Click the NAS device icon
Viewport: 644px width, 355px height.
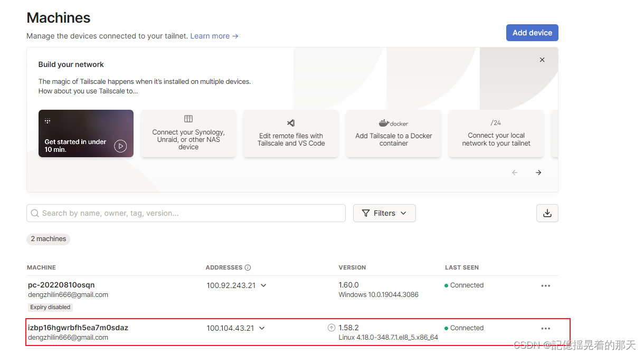pyautogui.click(x=188, y=119)
